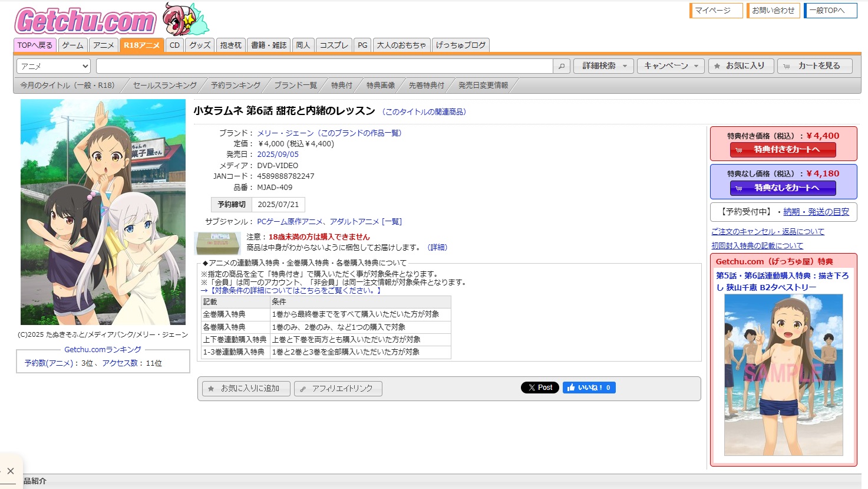Image resolution: width=868 pixels, height=489 pixels.
Task: Click 初回封入特典の記載について link
Action: click(757, 246)
